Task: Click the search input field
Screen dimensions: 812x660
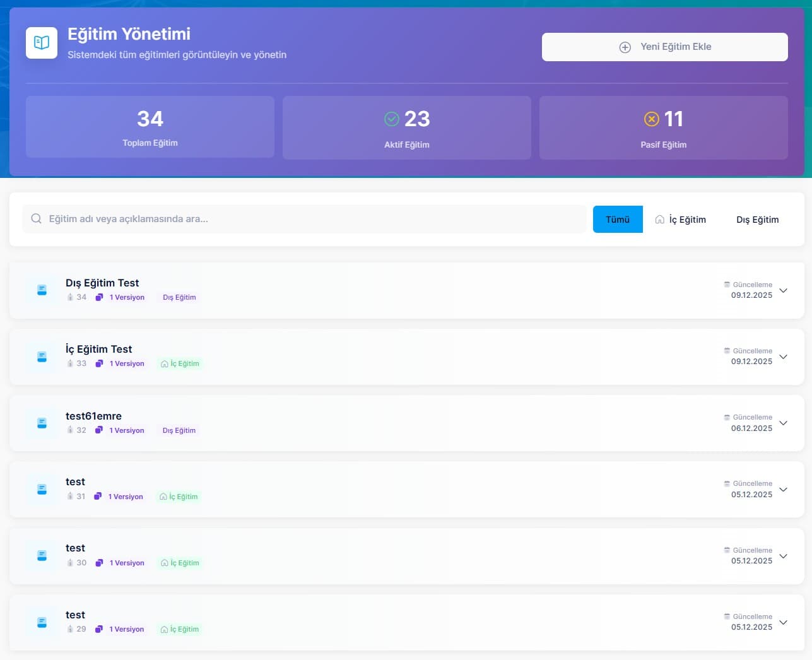Action: [x=303, y=219]
